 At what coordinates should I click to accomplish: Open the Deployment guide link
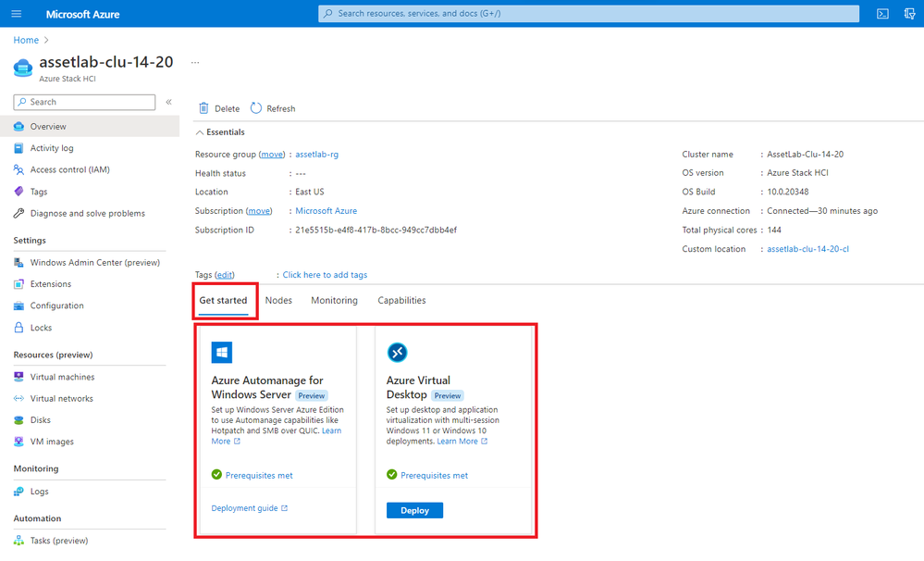pos(250,508)
